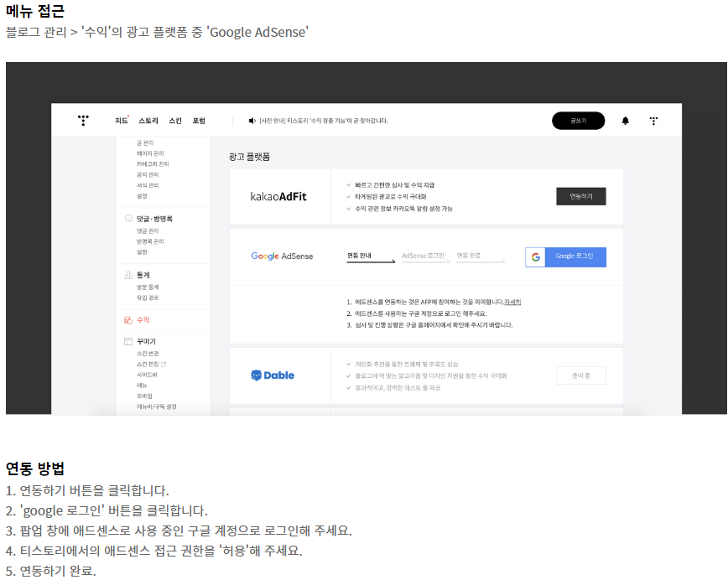
Task: Open 페이지 관리 in the sidebar
Action: pos(150,153)
